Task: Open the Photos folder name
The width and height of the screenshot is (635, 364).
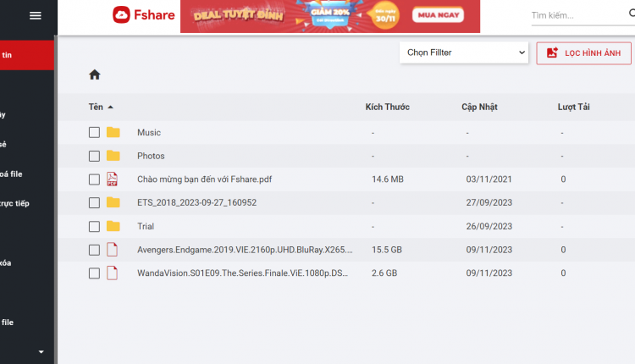Action: [151, 156]
